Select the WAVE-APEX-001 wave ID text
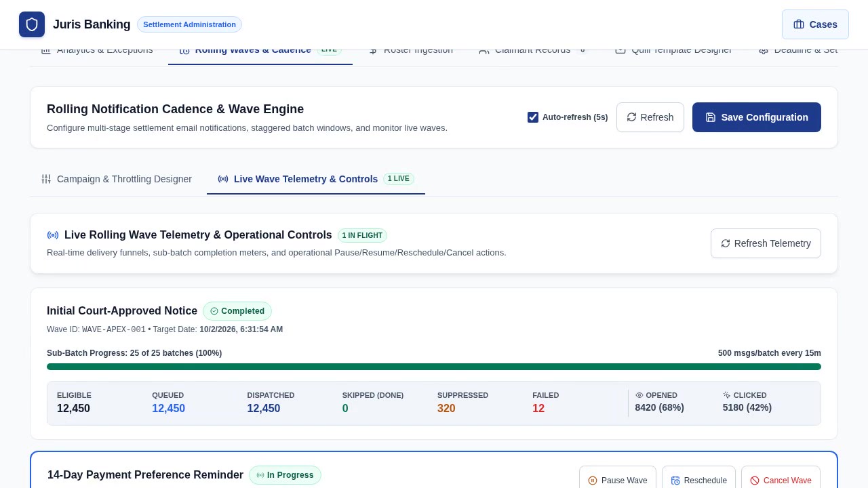Image resolution: width=868 pixels, height=488 pixels. click(x=114, y=329)
